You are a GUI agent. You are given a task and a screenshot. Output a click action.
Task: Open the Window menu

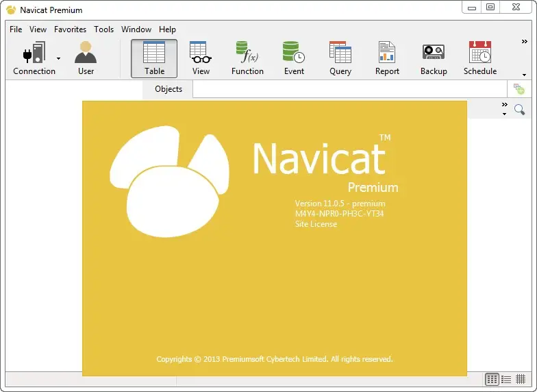tap(136, 29)
